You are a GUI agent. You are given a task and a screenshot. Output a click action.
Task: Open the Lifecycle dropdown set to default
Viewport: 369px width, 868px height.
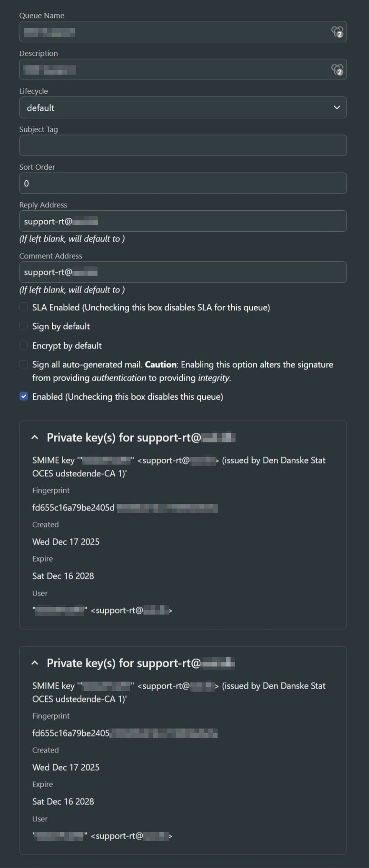pos(183,108)
